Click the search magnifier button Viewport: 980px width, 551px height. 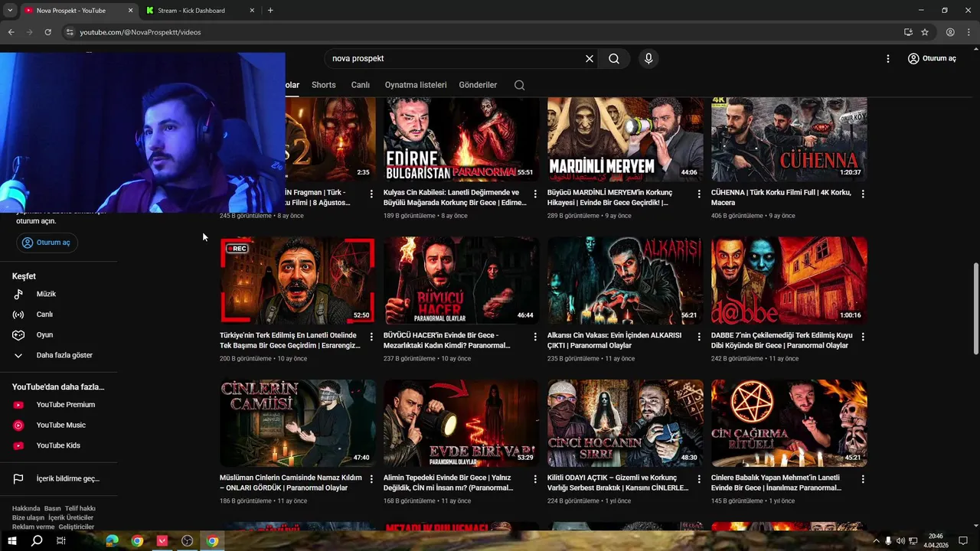614,59
